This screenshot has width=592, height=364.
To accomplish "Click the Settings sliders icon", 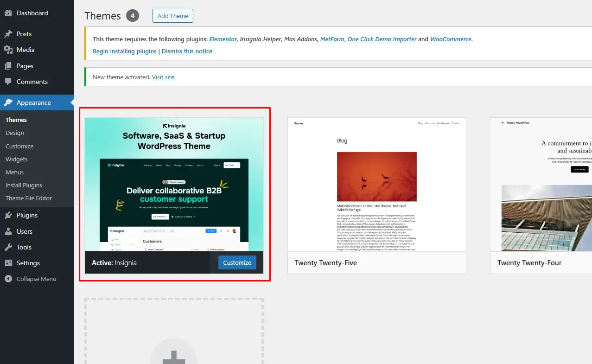I will (x=8, y=263).
